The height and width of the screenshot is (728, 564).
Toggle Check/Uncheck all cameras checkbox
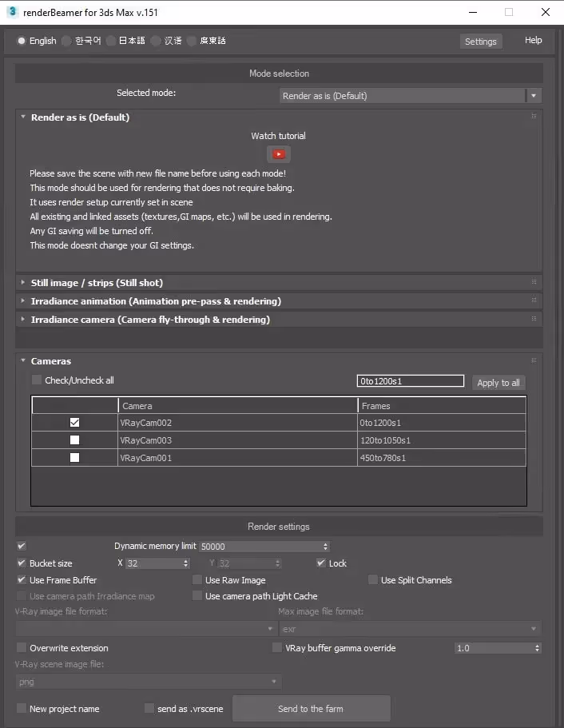(x=37, y=380)
